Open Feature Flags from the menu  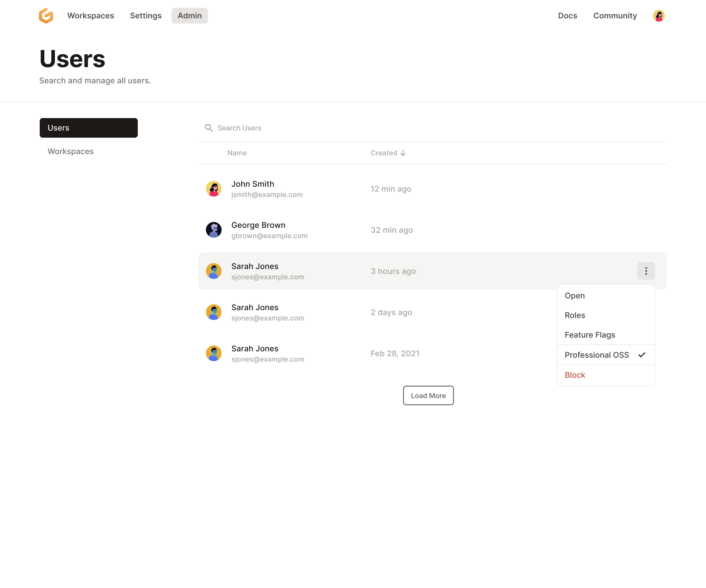coord(606,335)
